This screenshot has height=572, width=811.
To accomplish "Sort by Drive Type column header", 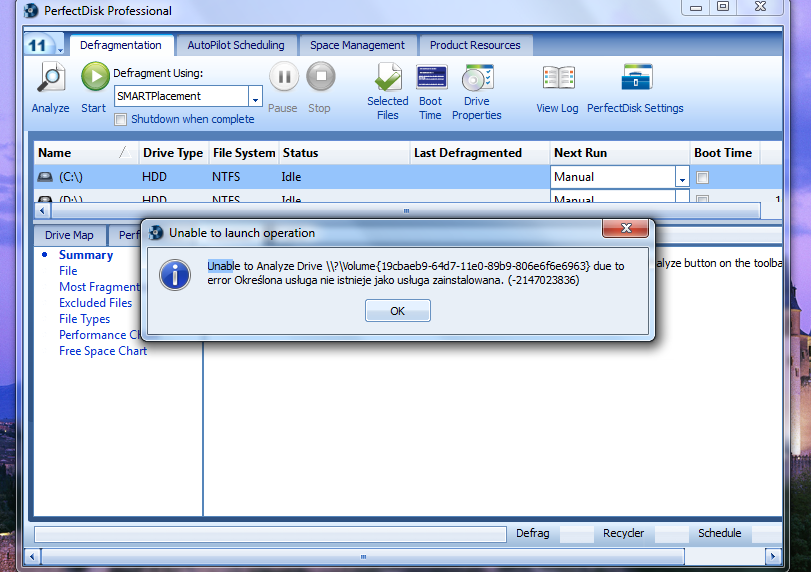I will click(x=173, y=153).
